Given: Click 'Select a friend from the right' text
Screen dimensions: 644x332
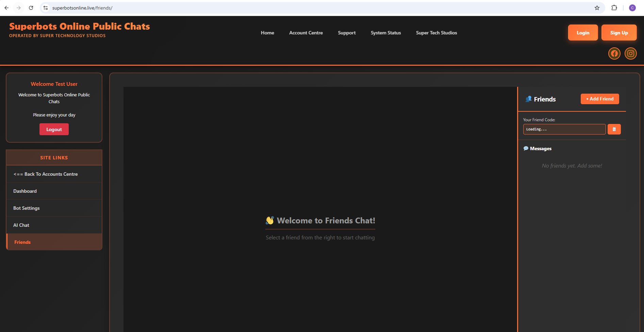Looking at the screenshot, I should coord(320,238).
